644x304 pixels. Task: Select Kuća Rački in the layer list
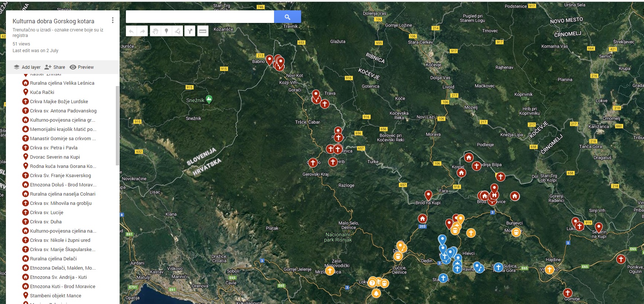[42, 92]
